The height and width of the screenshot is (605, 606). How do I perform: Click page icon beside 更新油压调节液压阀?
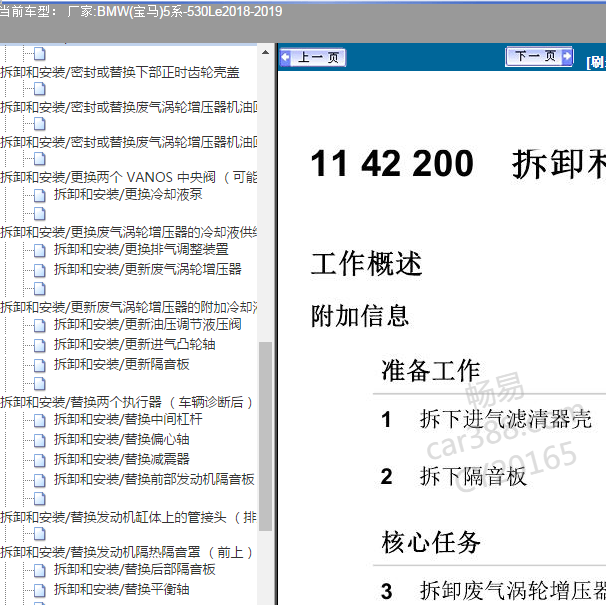click(x=39, y=325)
